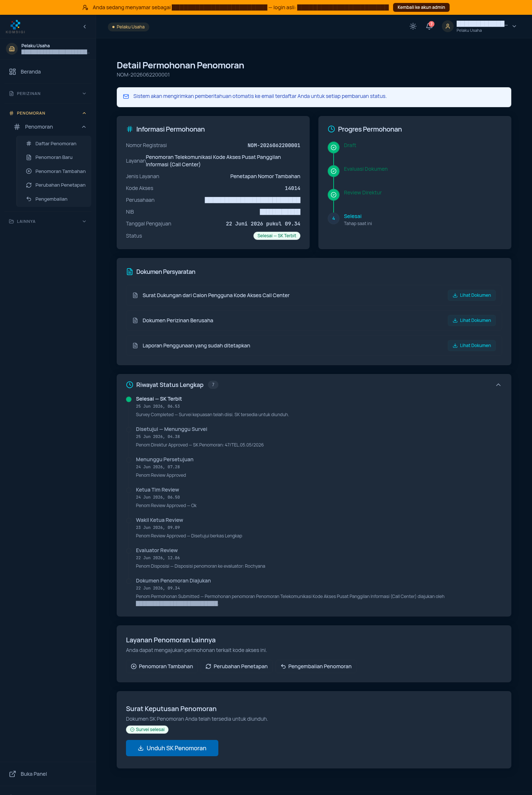The height and width of the screenshot is (795, 532).
Task: Select Penomoran Baru in sidebar
Action: click(x=54, y=157)
